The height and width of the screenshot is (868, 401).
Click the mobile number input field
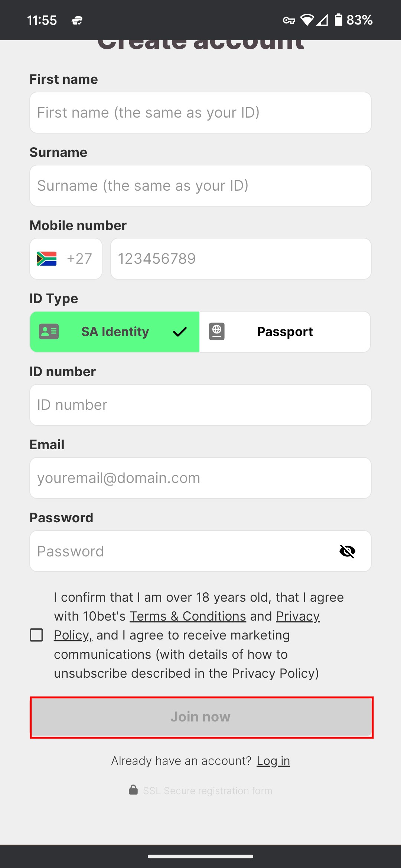[241, 259]
